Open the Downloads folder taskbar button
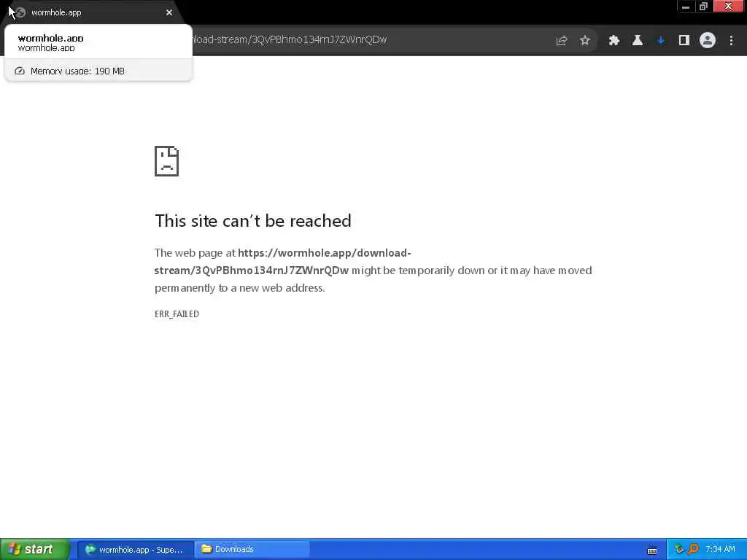747x560 pixels. 252,550
